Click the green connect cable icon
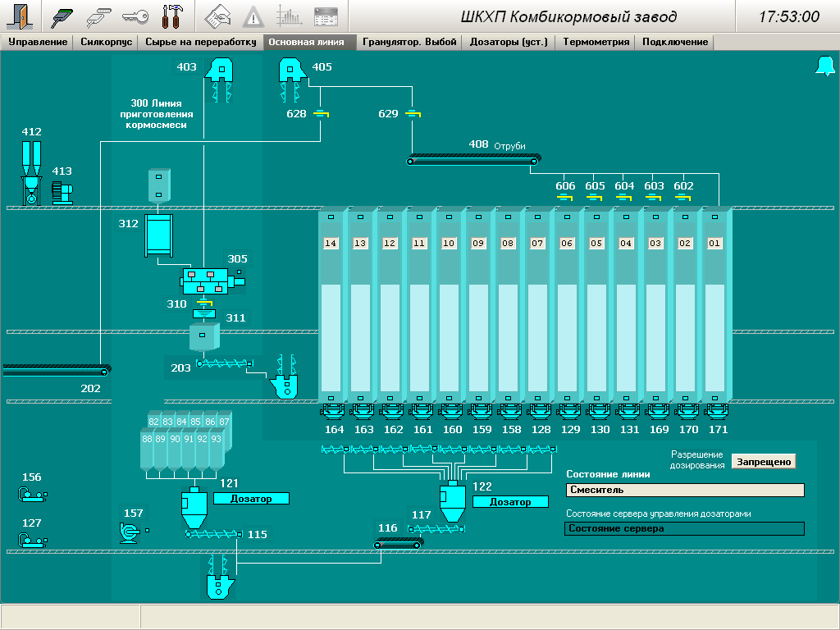 coord(62,16)
